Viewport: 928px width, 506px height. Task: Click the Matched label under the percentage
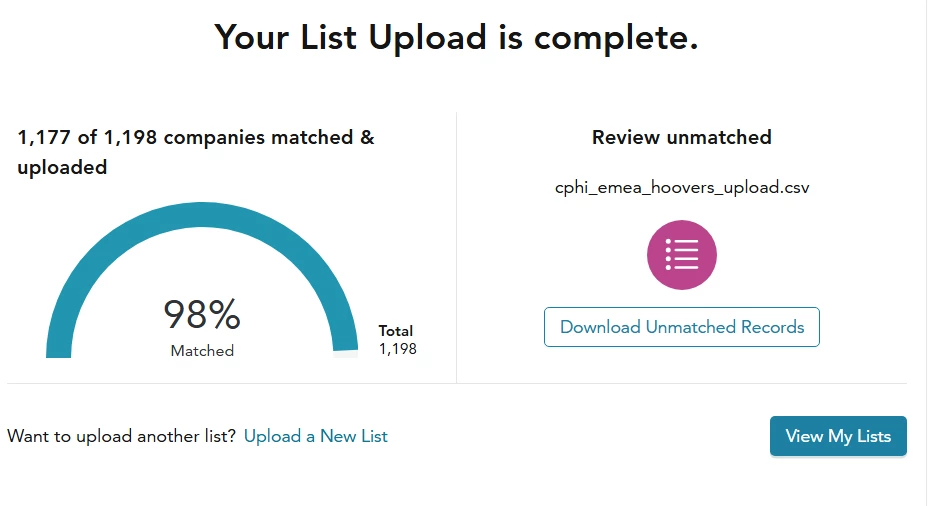coord(202,351)
